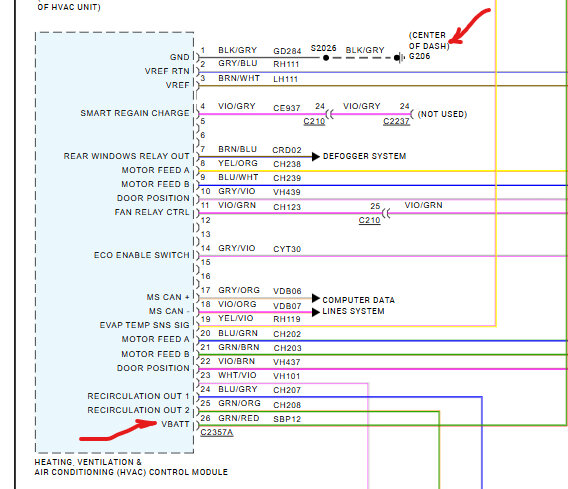This screenshot has height=489, width=568.
Task: Click circuit code VH439
Action: click(287, 192)
